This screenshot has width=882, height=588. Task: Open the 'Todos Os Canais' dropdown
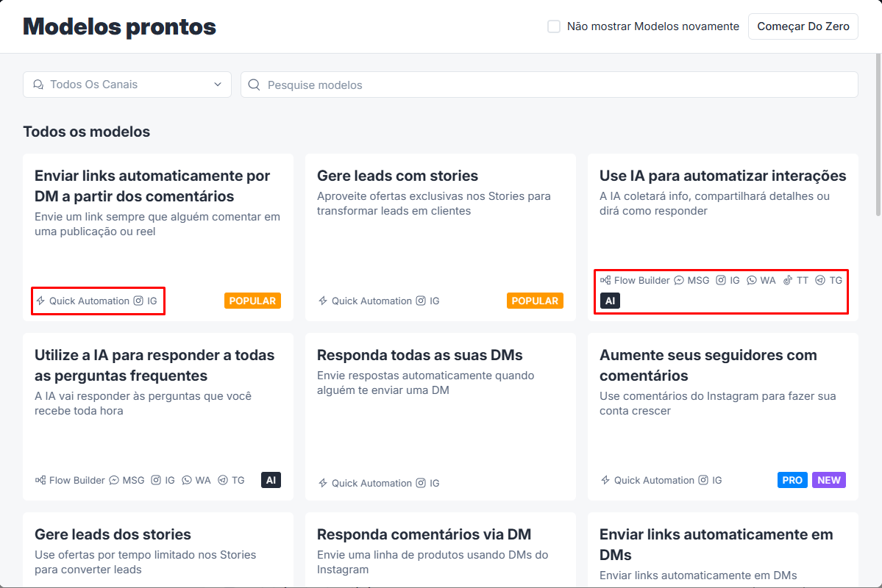click(x=127, y=85)
